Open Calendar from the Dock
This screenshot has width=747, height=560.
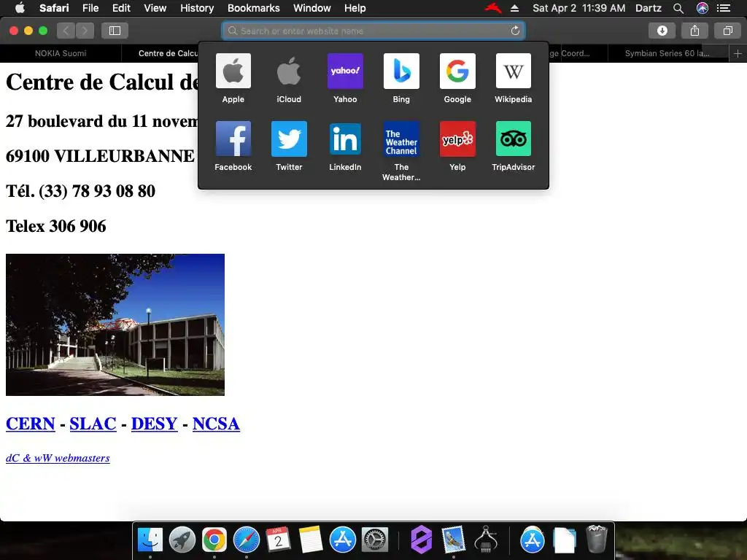278,540
